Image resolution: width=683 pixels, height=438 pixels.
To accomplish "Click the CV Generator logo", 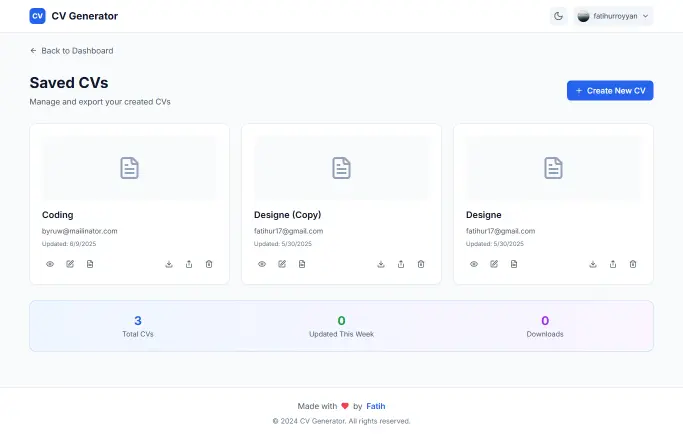I will pyautogui.click(x=38, y=16).
